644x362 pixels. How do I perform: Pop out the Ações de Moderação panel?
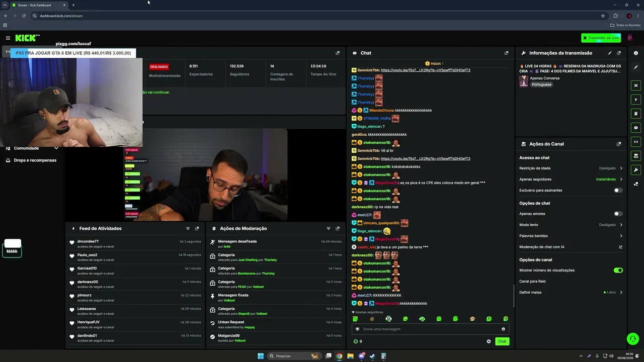point(338,228)
